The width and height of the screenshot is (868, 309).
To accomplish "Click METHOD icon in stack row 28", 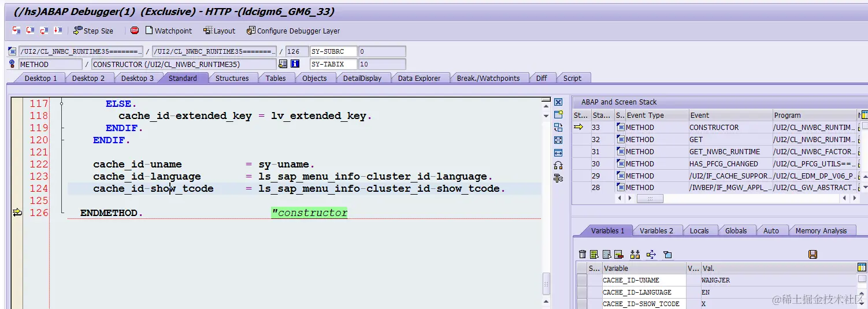I will [620, 187].
